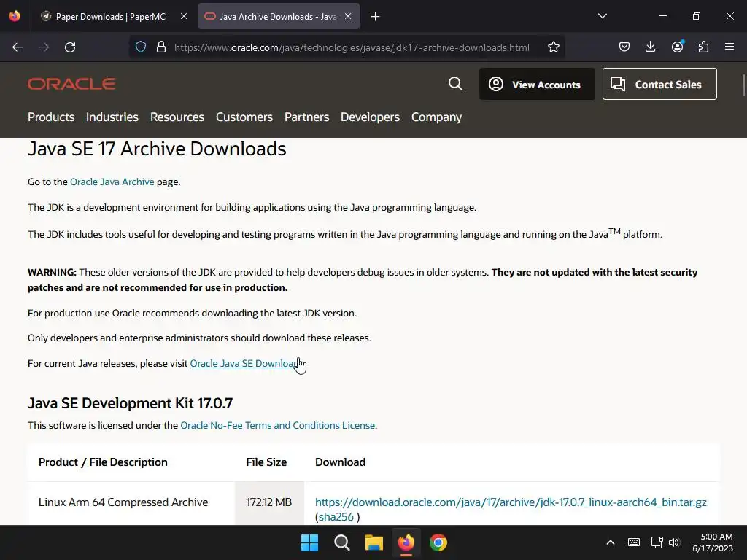
Task: Open the clock showing 5:00 AM 6/17/2023
Action: coord(713,542)
